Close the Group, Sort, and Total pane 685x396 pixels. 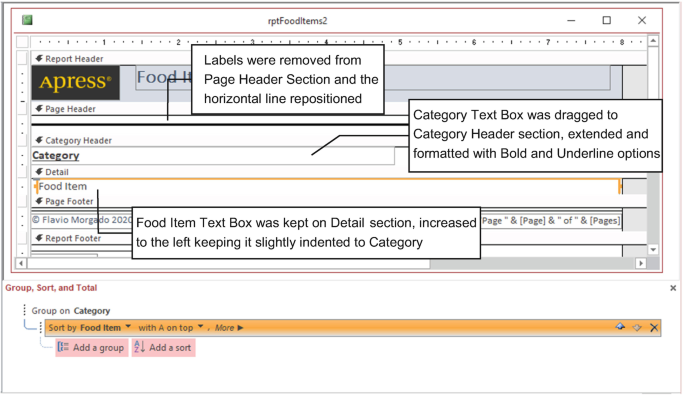[673, 288]
